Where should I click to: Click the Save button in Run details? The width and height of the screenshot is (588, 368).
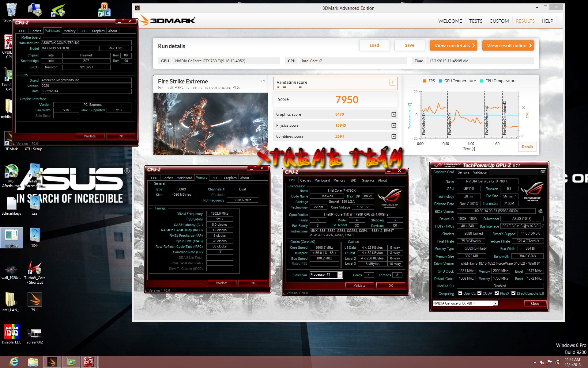click(x=409, y=45)
